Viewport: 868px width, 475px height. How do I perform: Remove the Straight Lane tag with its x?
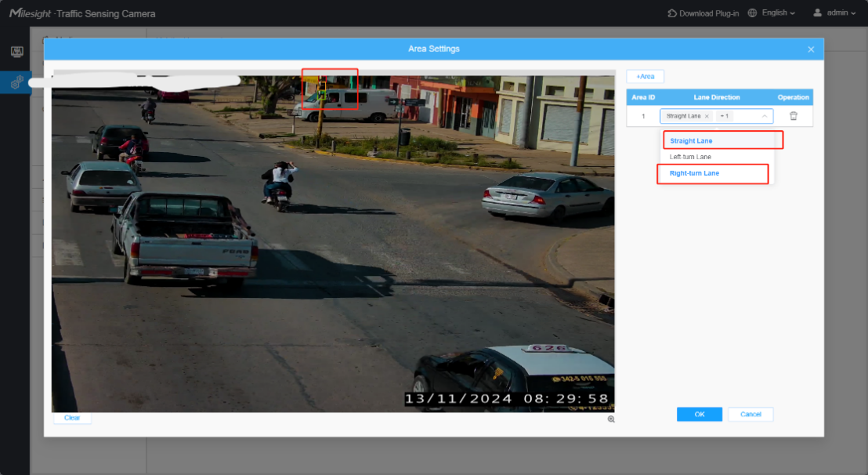click(707, 116)
